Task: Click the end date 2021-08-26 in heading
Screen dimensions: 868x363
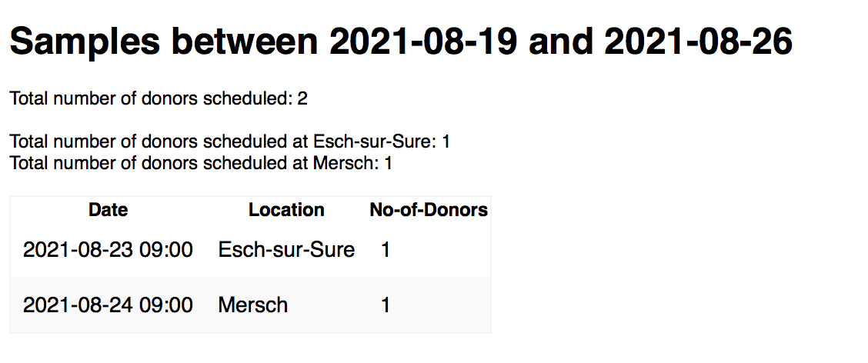Action: point(697,40)
